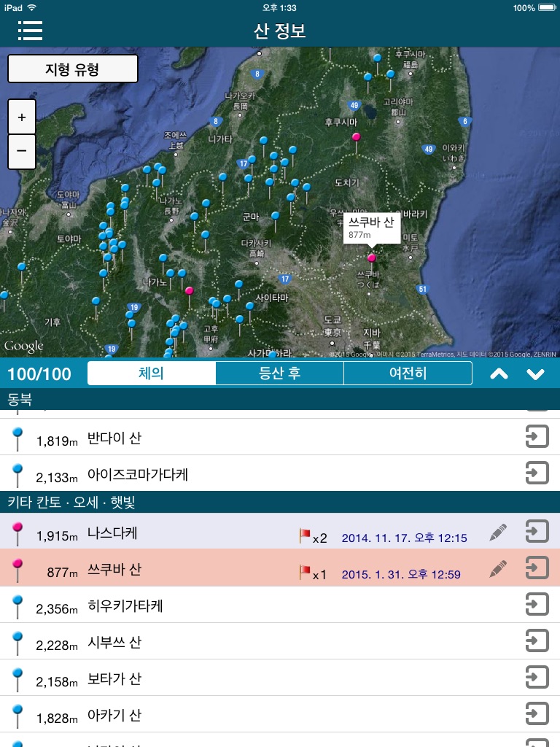Image resolution: width=560 pixels, height=747 pixels.
Task: Open details arrow for 나스다케
Action: [x=537, y=531]
